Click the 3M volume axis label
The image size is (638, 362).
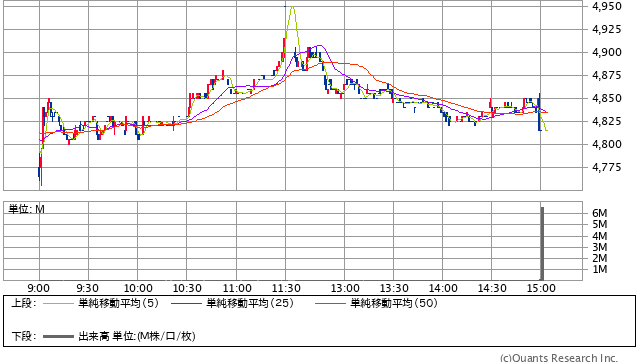[600, 247]
